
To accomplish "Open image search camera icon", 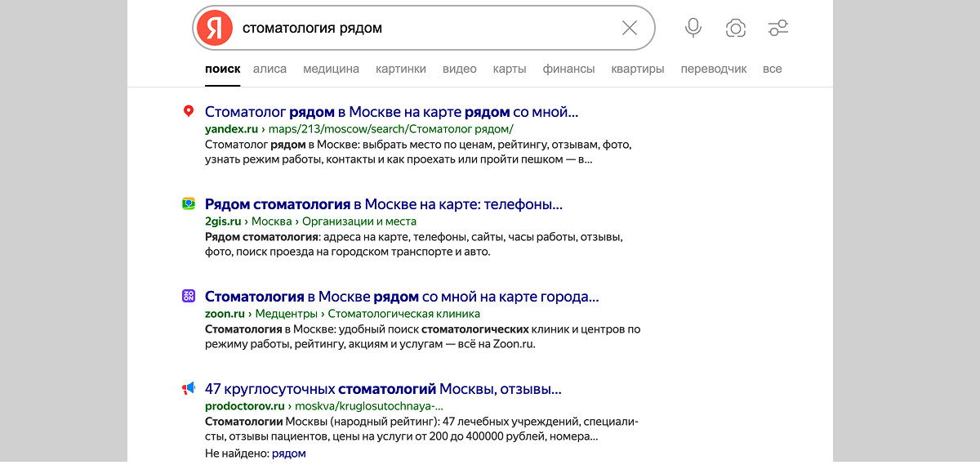I will (x=736, y=29).
